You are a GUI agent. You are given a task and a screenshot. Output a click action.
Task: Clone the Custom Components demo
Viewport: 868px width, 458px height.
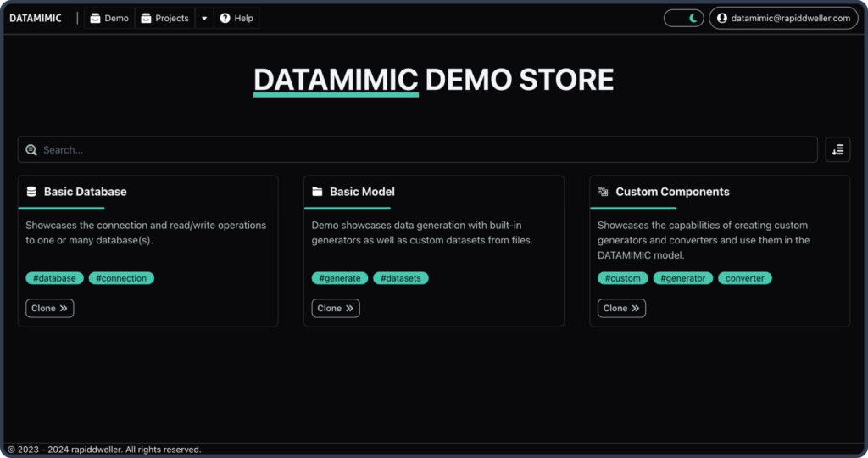pyautogui.click(x=621, y=309)
